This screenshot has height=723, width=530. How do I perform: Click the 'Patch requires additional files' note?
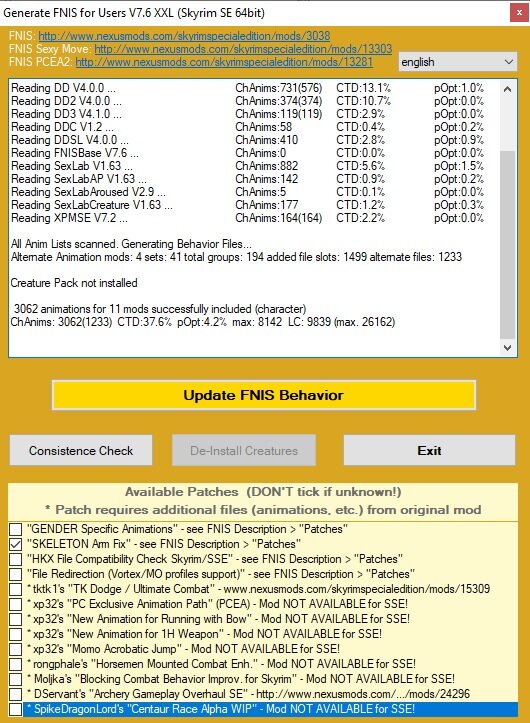pos(263,510)
